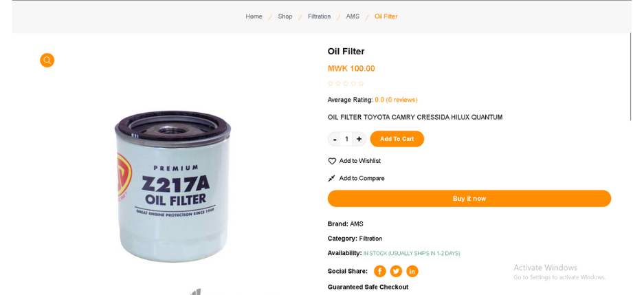Open the (0 reviews) link
This screenshot has height=295, width=644.
click(x=401, y=100)
